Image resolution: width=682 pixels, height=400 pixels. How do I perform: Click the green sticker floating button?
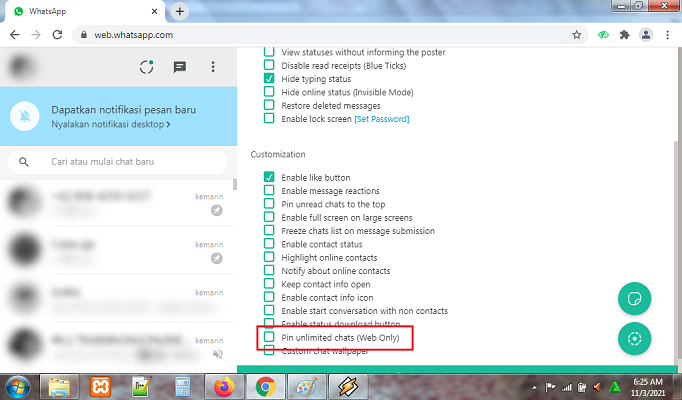point(634,299)
